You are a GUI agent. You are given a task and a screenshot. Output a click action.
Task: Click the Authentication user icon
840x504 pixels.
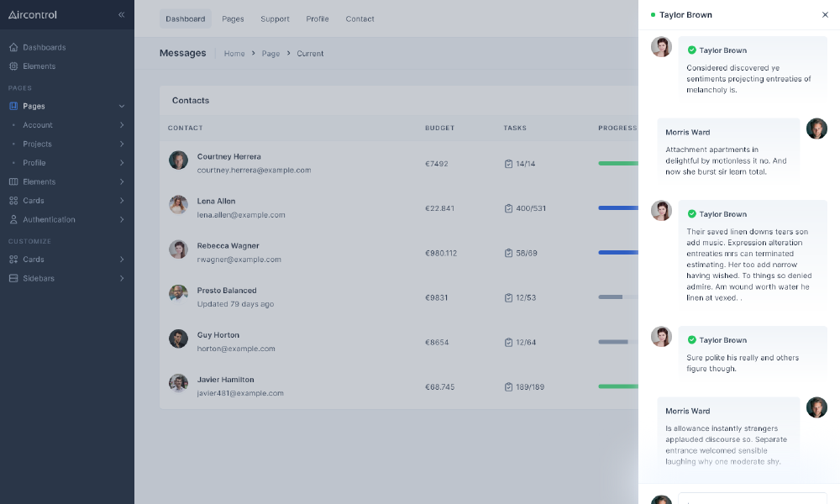point(13,220)
